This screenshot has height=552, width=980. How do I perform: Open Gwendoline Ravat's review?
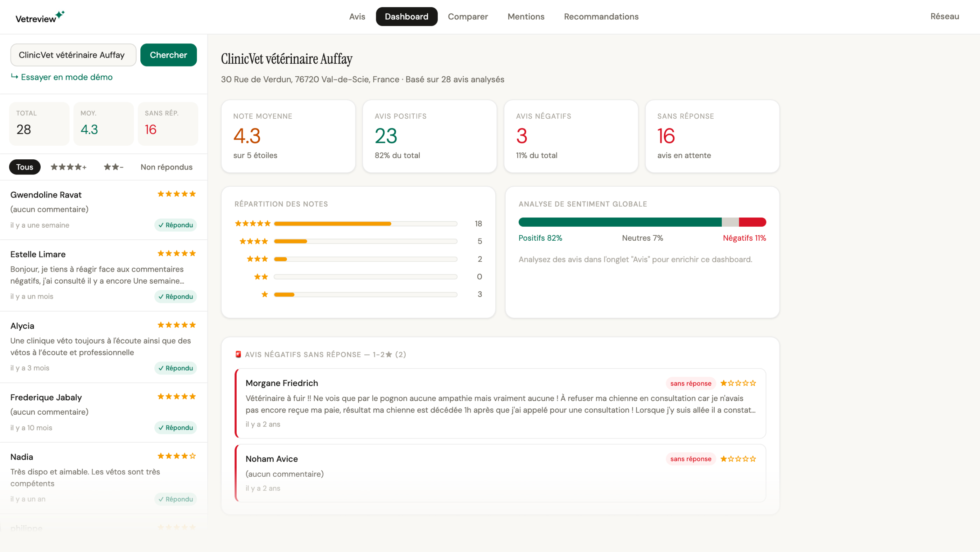click(104, 210)
